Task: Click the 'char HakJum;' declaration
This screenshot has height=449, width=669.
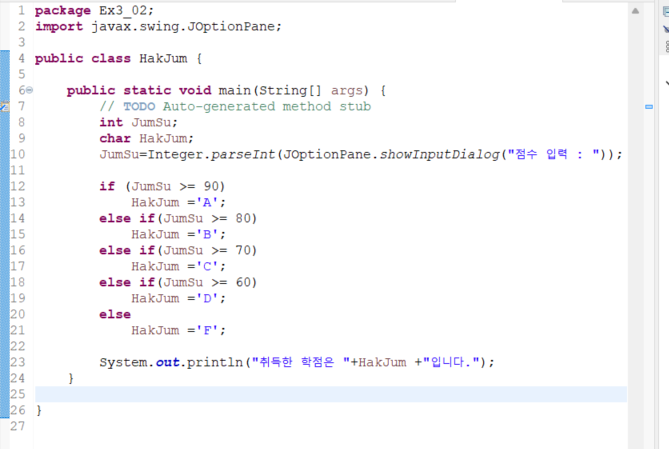Action: tap(146, 138)
